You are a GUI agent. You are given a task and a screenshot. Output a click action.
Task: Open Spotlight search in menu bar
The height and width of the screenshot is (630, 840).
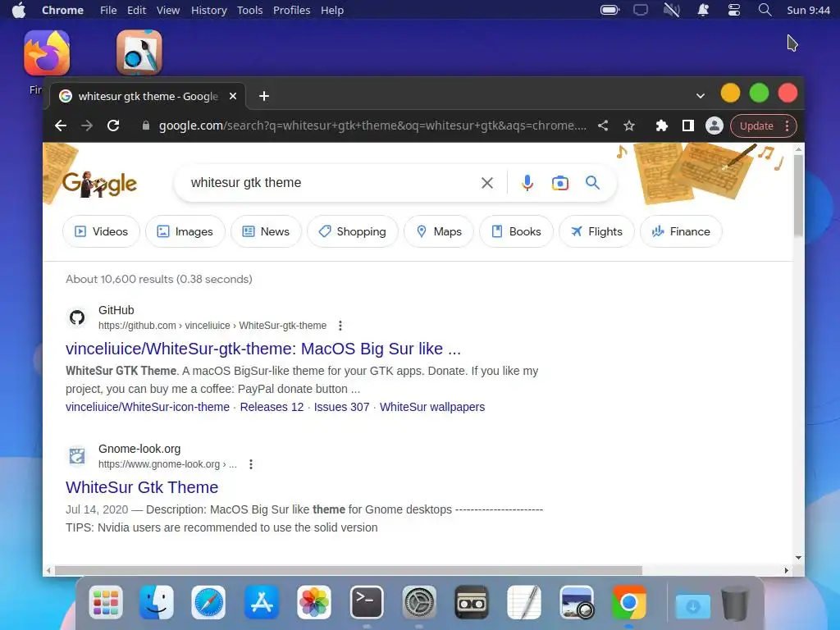[x=765, y=10]
